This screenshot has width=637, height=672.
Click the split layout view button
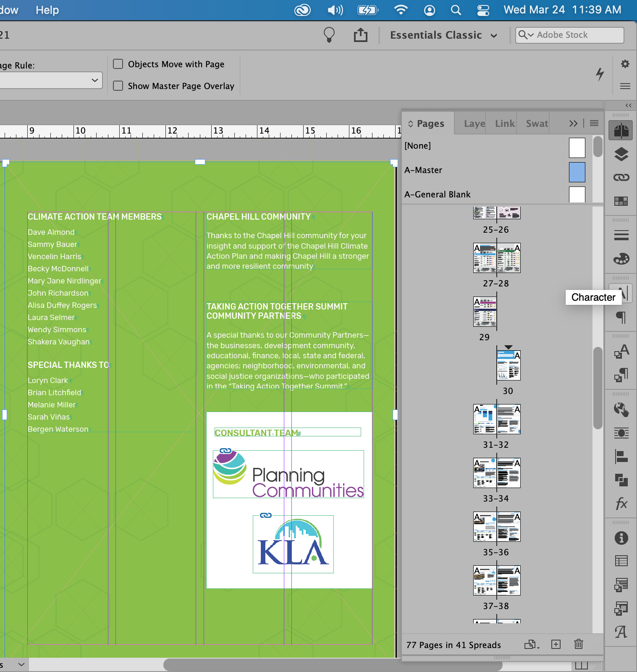[582, 666]
